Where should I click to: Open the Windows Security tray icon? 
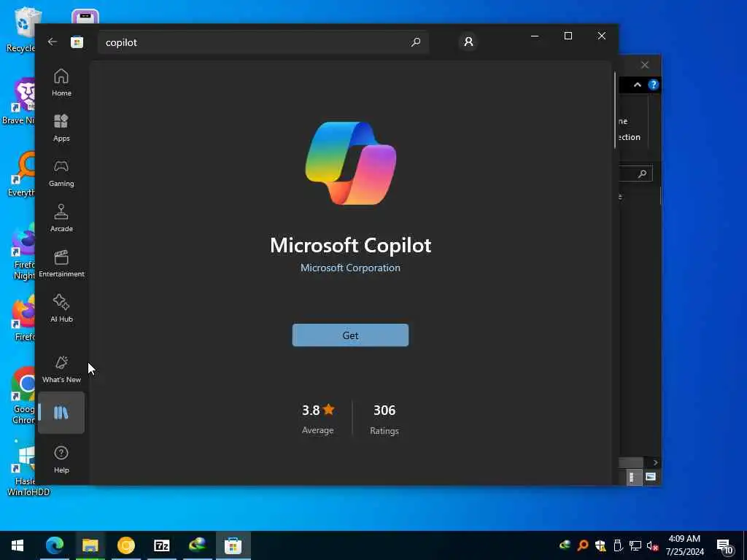(600, 545)
